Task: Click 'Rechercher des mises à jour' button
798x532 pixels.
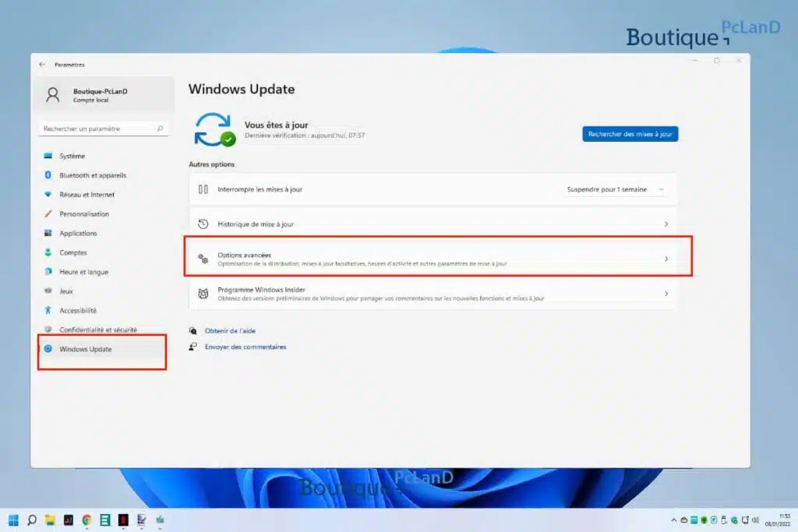Action: pos(630,134)
